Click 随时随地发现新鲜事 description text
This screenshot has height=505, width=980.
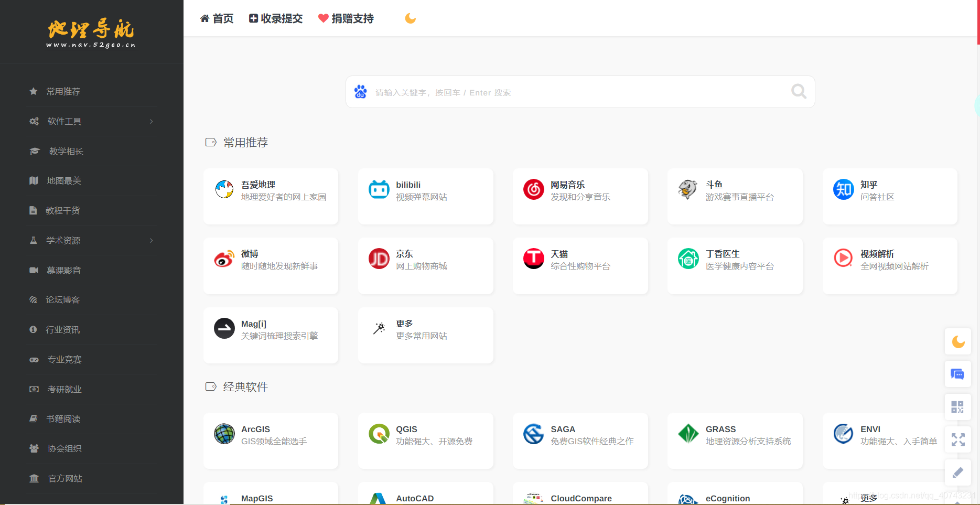(x=279, y=266)
